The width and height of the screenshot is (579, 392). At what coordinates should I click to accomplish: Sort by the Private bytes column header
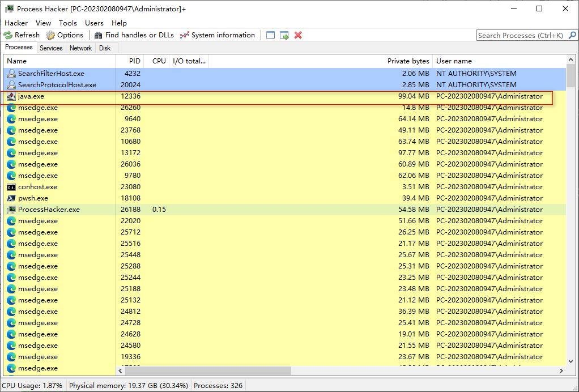pos(408,61)
